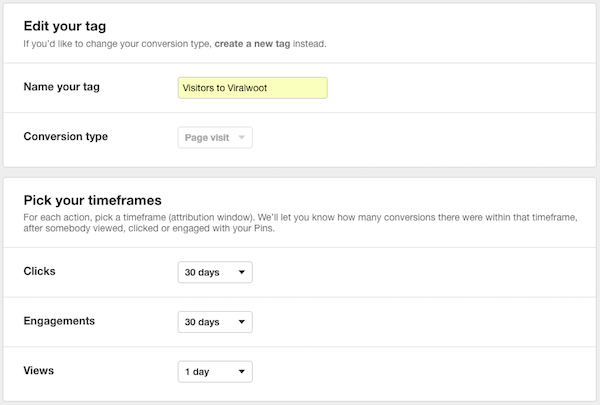Click the arrow icon beside Page visit
This screenshot has height=405, width=600.
click(241, 137)
